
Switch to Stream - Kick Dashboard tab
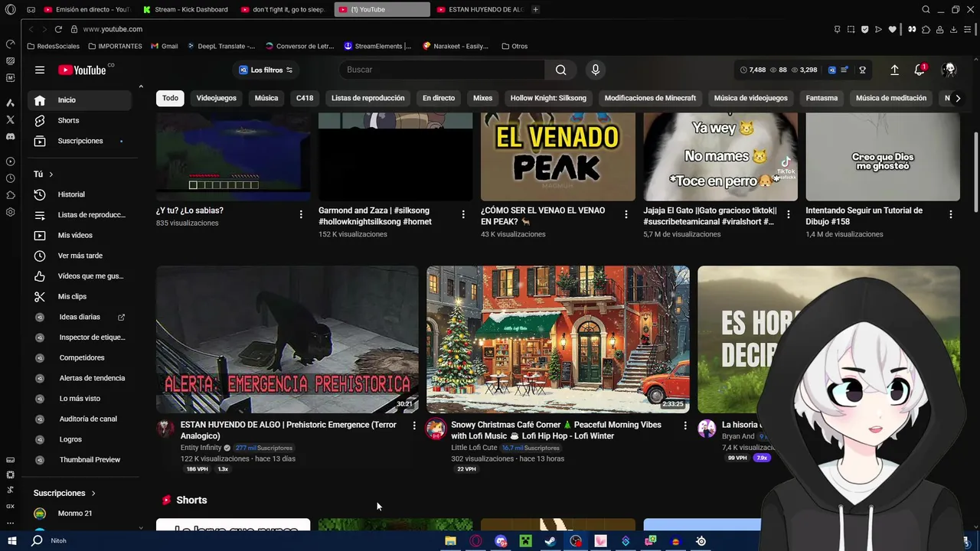pos(186,9)
